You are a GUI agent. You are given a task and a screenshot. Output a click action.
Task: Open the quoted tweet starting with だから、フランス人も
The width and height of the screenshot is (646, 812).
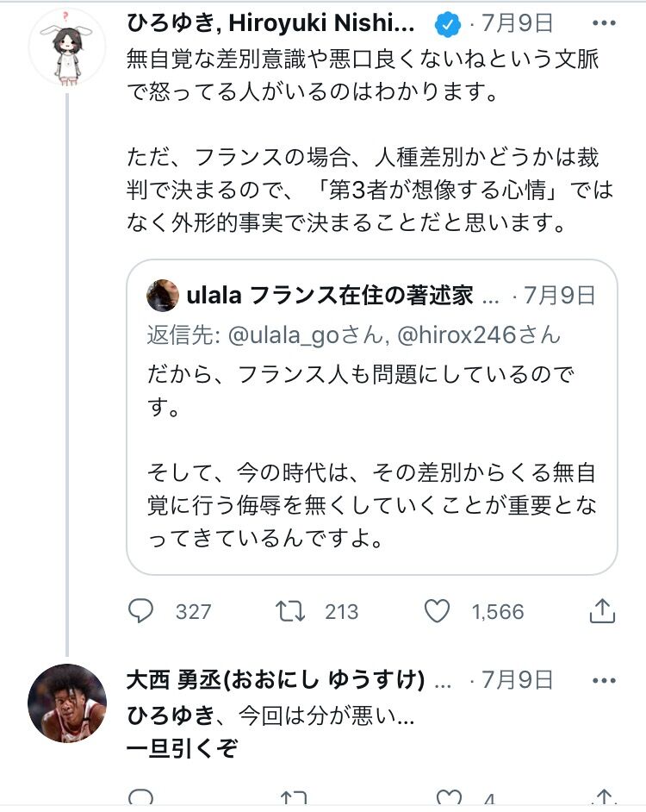(372, 457)
